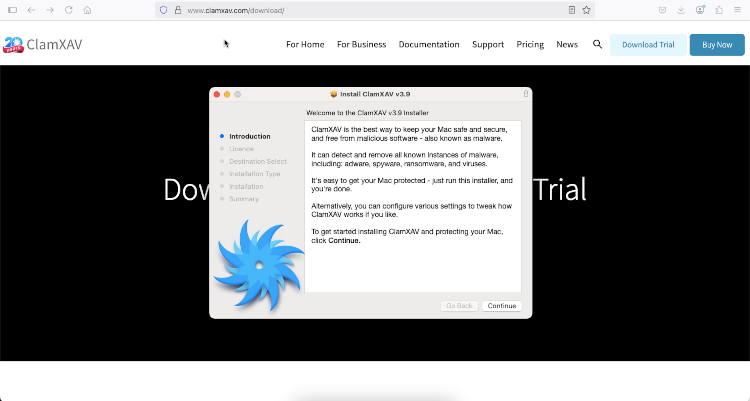Search the ClamXAV site
This screenshot has height=401, width=750.
tap(597, 45)
